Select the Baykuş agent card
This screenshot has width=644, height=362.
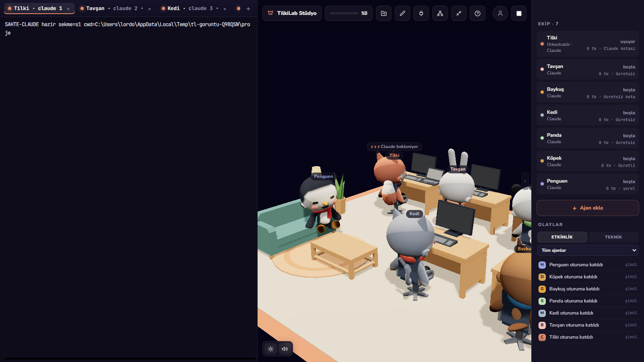pos(588,93)
